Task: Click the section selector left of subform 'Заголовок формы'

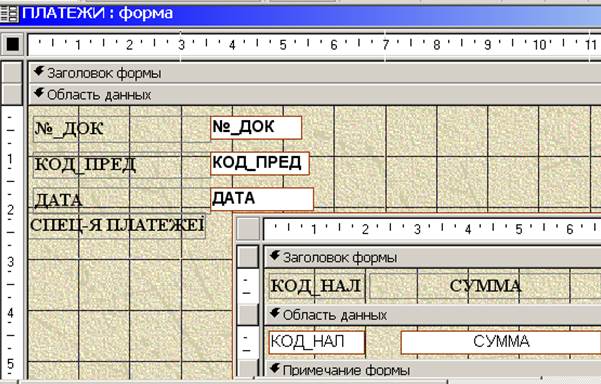Action: click(248, 257)
